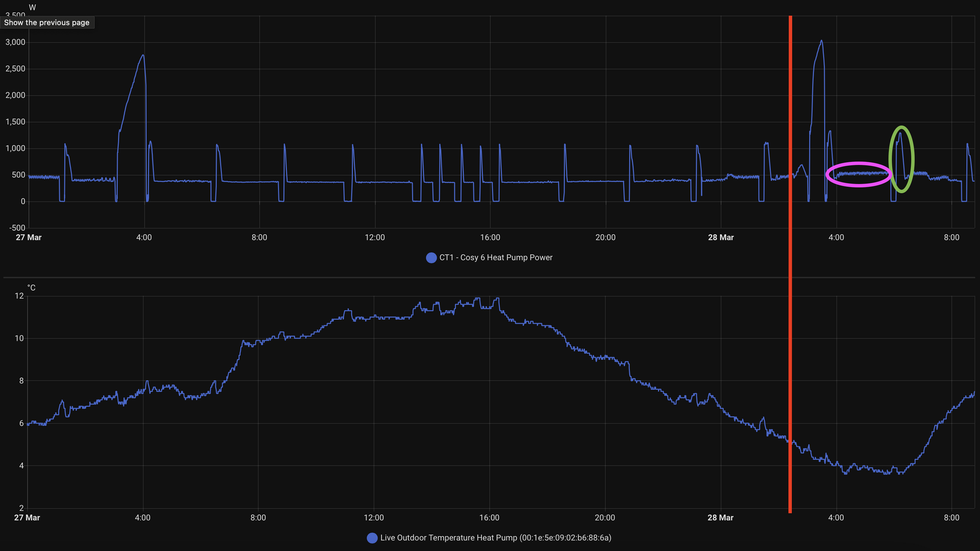980x551 pixels.
Task: Click the 3,000 W y-axis label
Action: click(15, 42)
